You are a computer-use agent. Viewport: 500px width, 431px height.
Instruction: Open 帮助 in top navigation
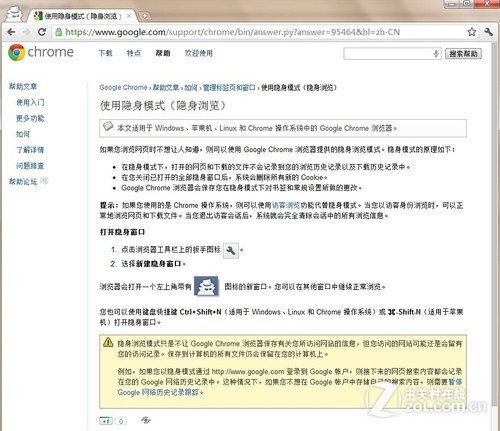(x=163, y=53)
